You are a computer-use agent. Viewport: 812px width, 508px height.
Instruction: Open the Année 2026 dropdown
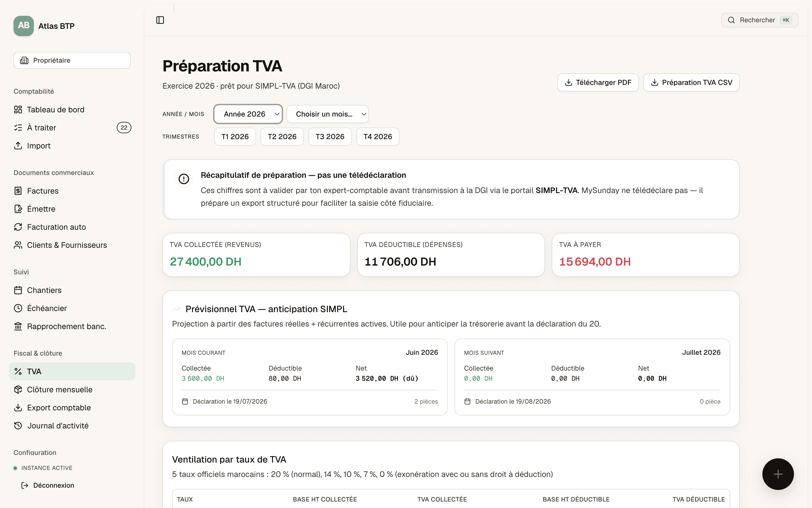pos(248,114)
